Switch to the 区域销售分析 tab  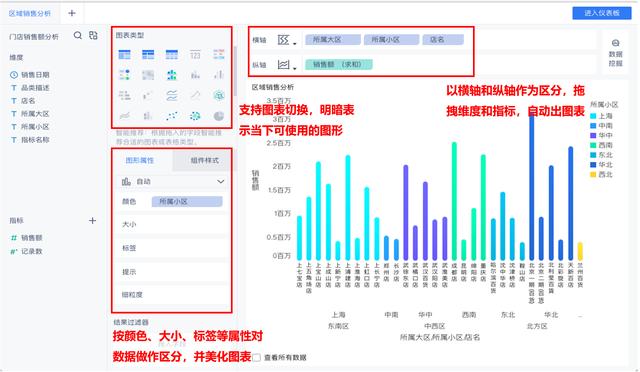[30, 13]
